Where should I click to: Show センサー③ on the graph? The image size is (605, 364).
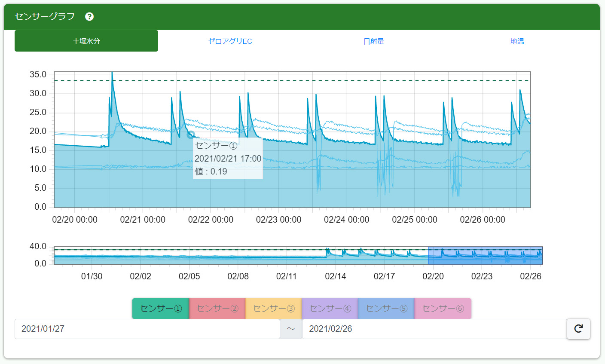pos(273,309)
